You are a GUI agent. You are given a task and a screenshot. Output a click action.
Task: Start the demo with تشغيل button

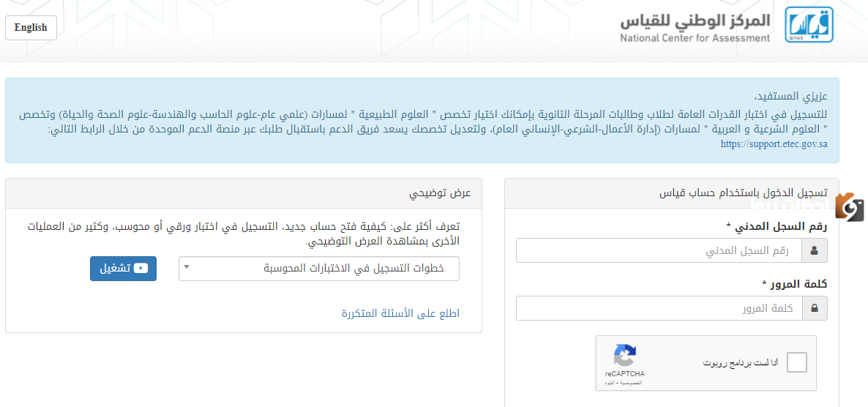pyautogui.click(x=124, y=269)
